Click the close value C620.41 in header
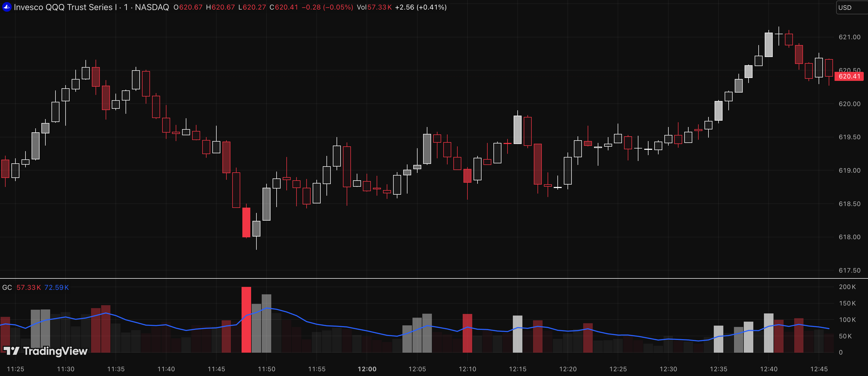868x376 pixels. point(283,7)
